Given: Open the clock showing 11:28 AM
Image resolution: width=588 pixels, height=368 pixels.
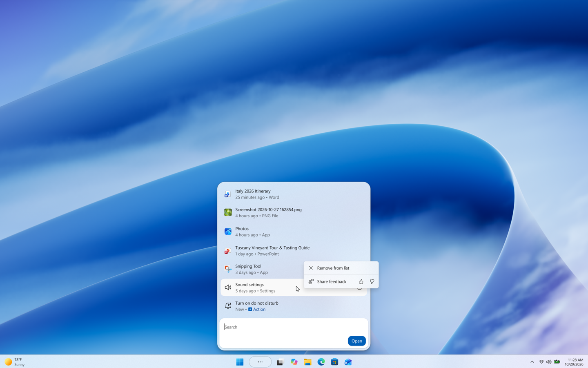Looking at the screenshot, I should pyautogui.click(x=574, y=362).
